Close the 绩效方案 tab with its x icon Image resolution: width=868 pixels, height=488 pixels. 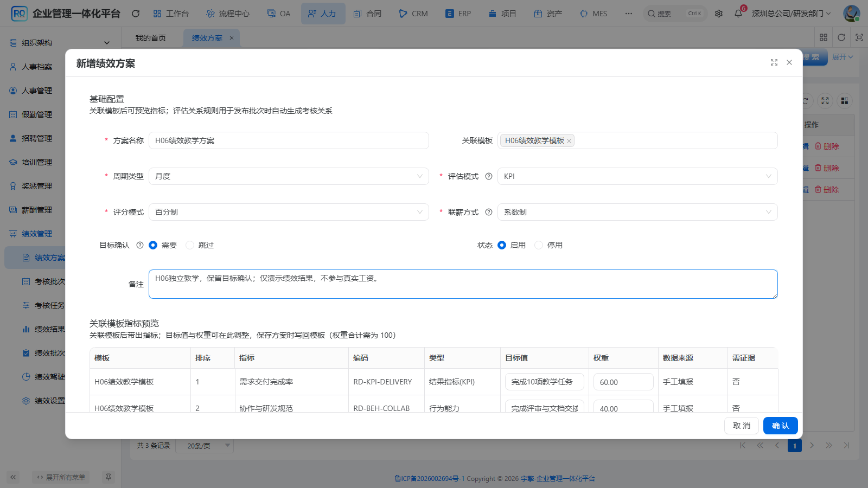(232, 38)
